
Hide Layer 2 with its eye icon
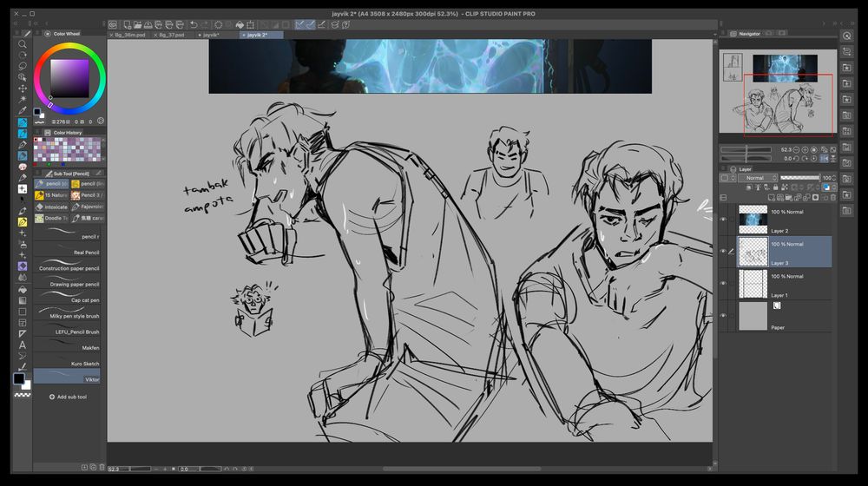723,220
